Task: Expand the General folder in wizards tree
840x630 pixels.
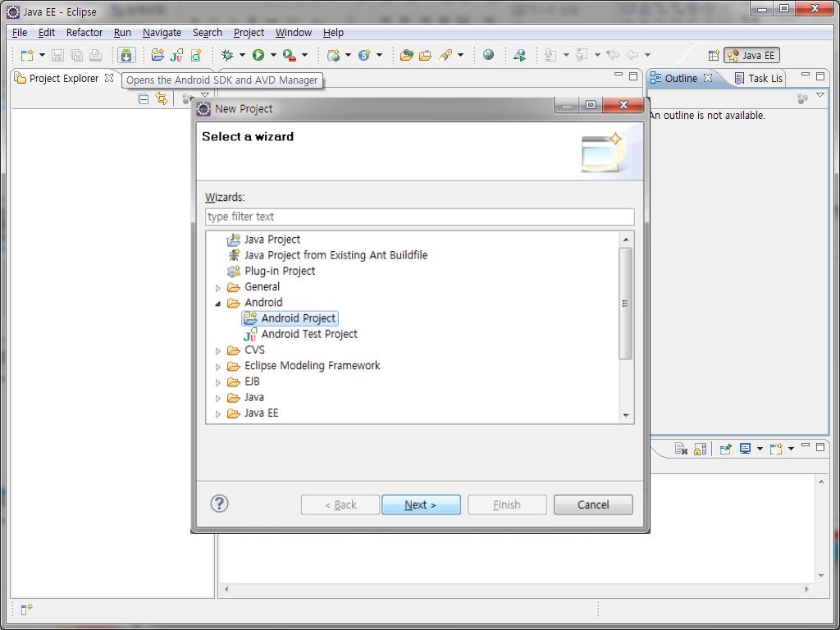Action: click(x=218, y=288)
